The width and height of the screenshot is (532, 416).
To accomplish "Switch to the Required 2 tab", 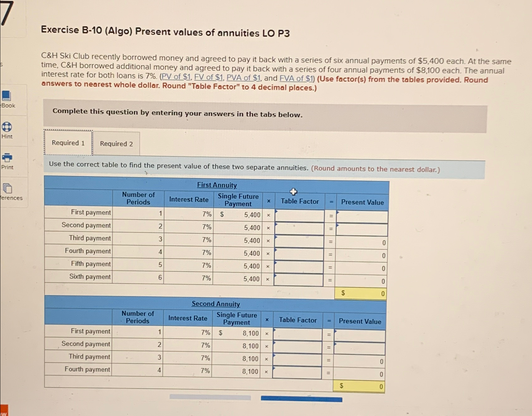I will point(116,144).
